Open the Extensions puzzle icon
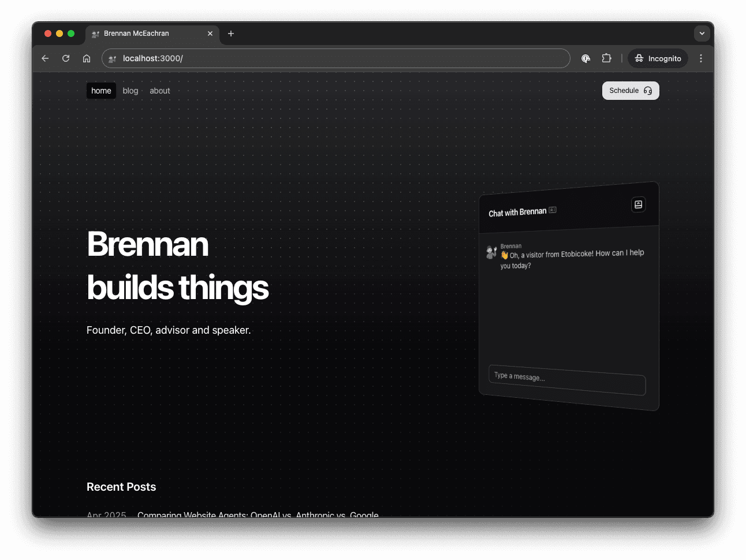 click(606, 58)
